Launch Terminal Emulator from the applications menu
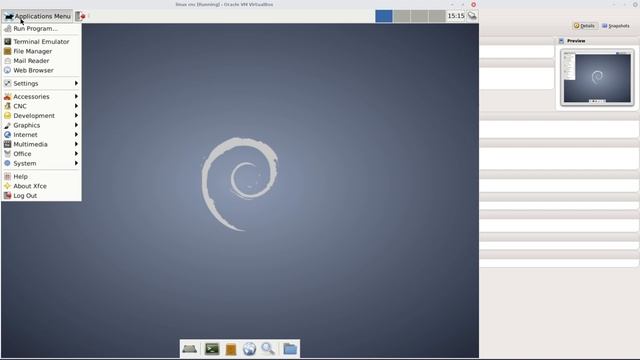The width and height of the screenshot is (640, 360). point(41,42)
